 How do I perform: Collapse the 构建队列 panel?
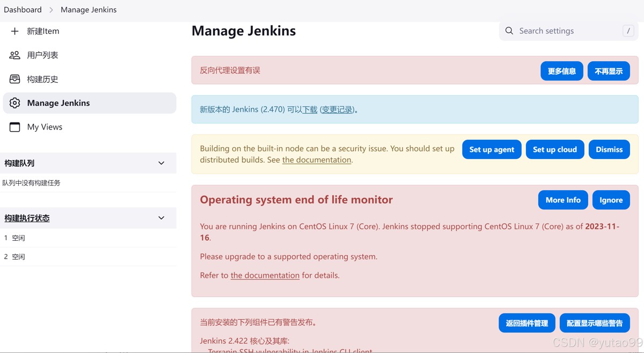(161, 163)
